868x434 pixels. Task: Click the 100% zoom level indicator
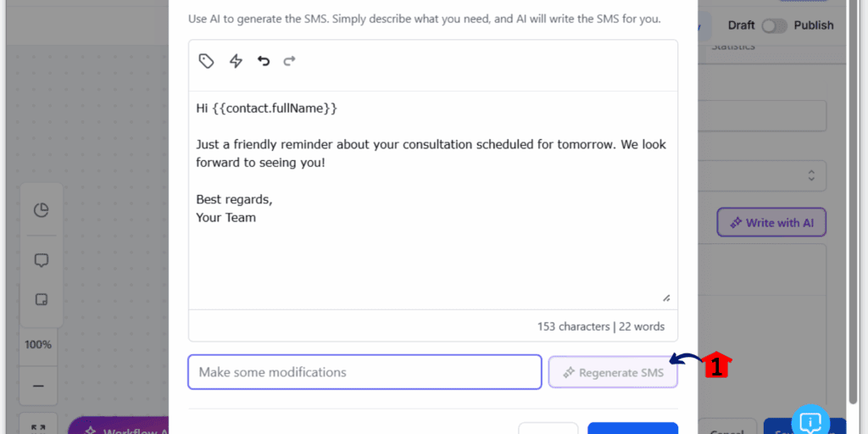(38, 344)
